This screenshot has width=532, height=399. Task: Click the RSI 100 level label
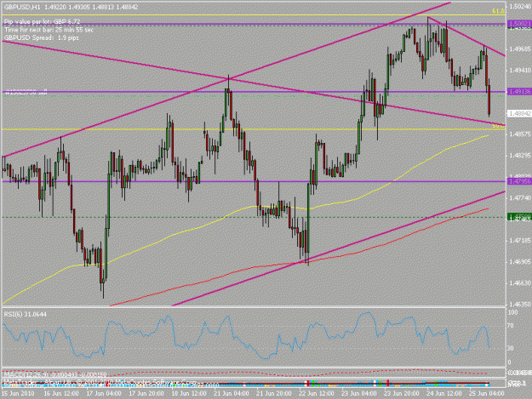(x=513, y=312)
